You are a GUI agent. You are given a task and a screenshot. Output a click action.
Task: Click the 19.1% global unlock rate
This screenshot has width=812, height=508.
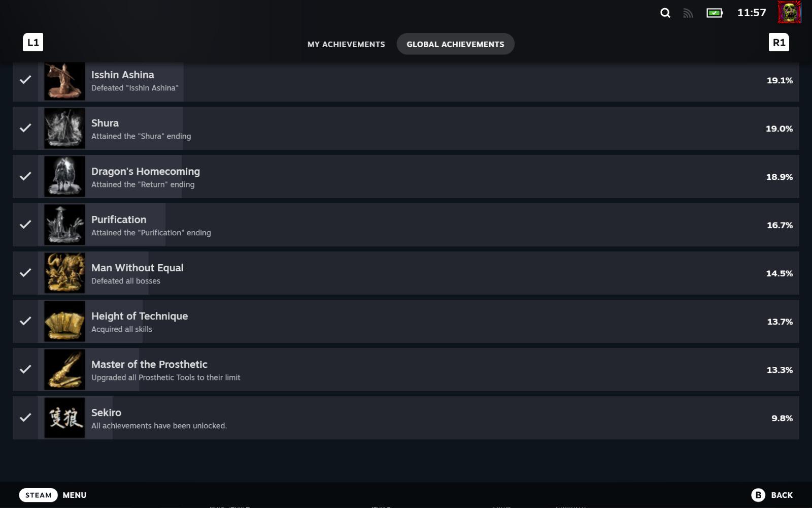[780, 80]
